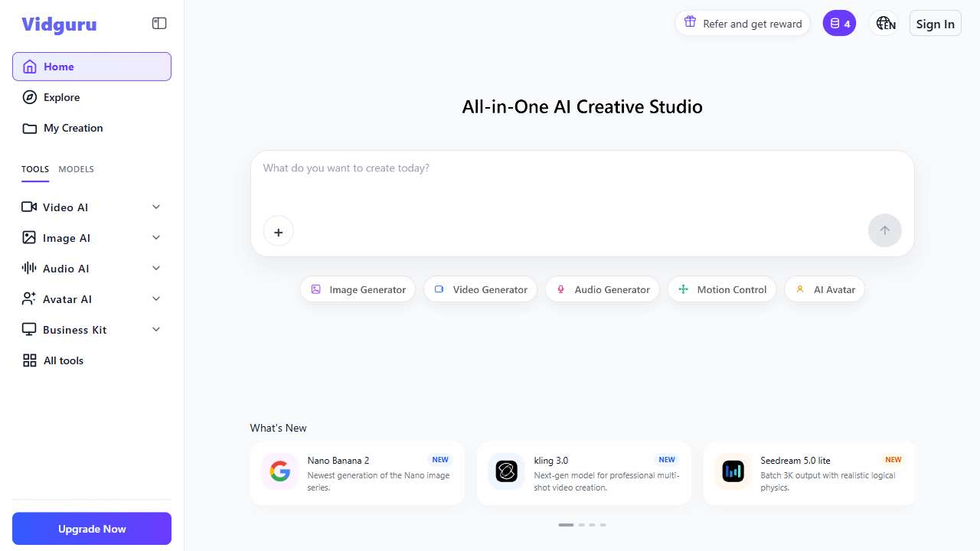Expand the Image AI section
980x551 pixels.
point(155,237)
